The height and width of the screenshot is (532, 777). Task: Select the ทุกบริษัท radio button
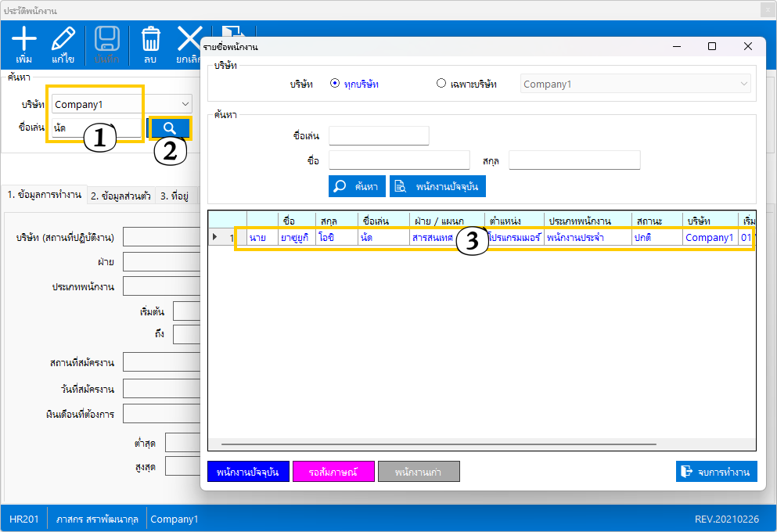click(335, 84)
